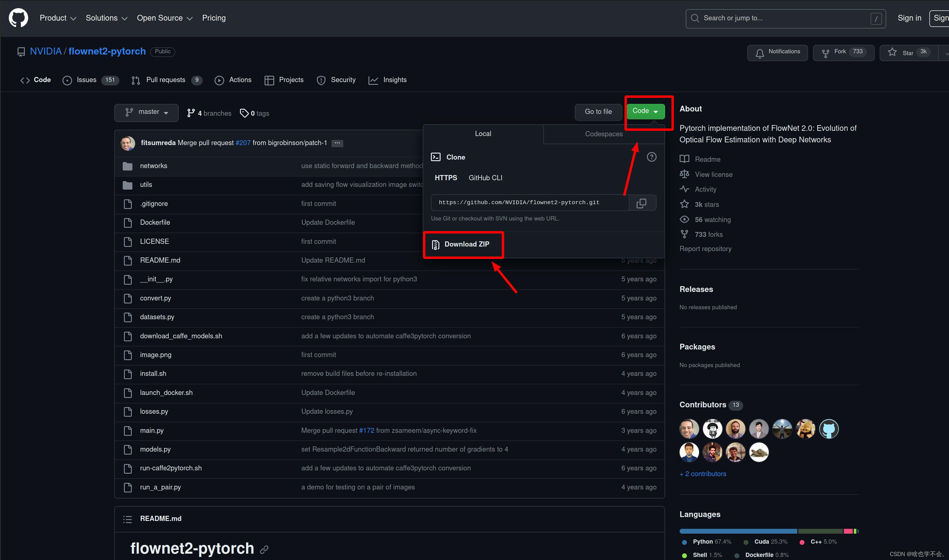View 0 tags link
Screen dimensions: 949x560
coord(255,113)
